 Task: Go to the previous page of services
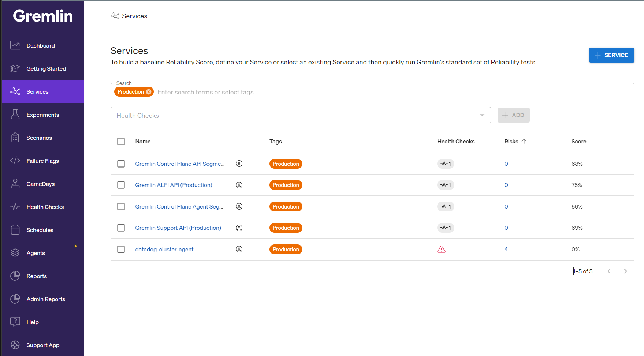tap(609, 271)
